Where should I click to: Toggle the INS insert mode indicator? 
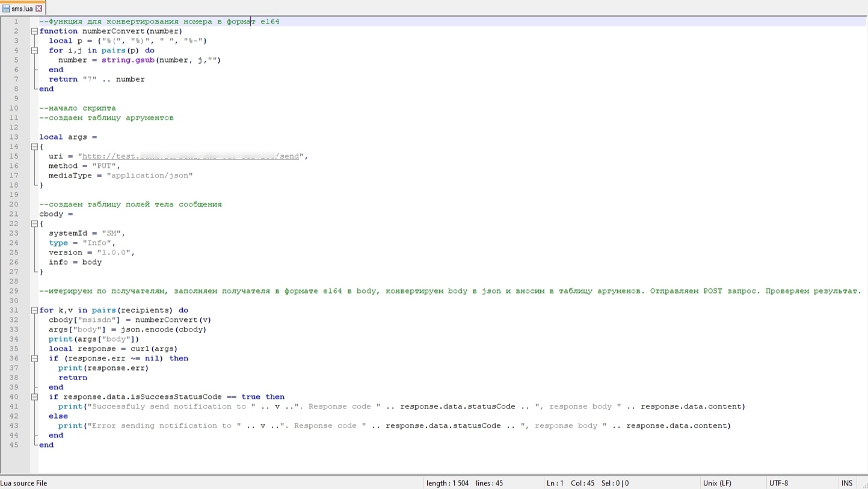coord(847,483)
